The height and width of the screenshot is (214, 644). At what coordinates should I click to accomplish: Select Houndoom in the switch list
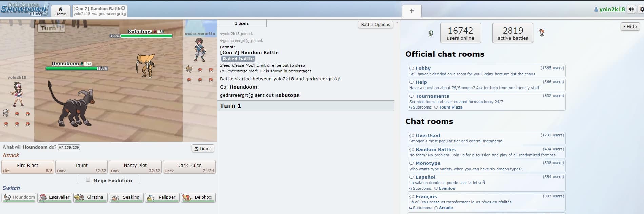click(19, 197)
